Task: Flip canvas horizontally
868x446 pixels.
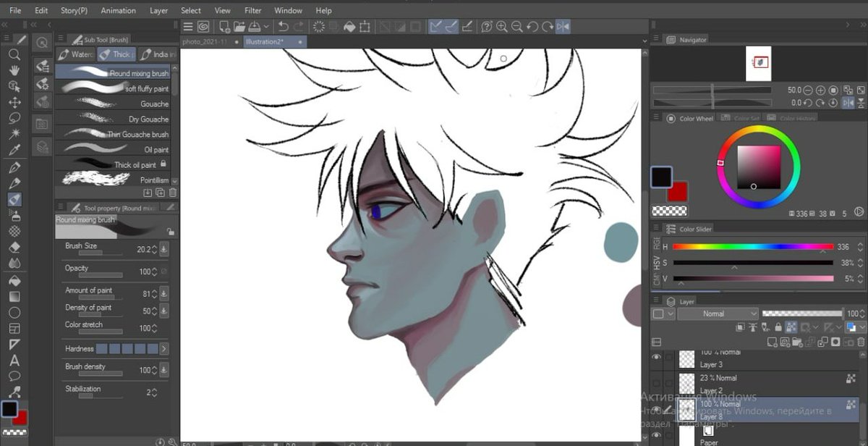Action: 563,27
